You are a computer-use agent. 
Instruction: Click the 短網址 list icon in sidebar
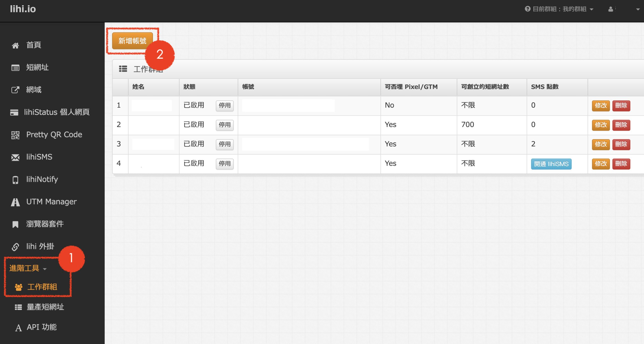pyautogui.click(x=15, y=68)
